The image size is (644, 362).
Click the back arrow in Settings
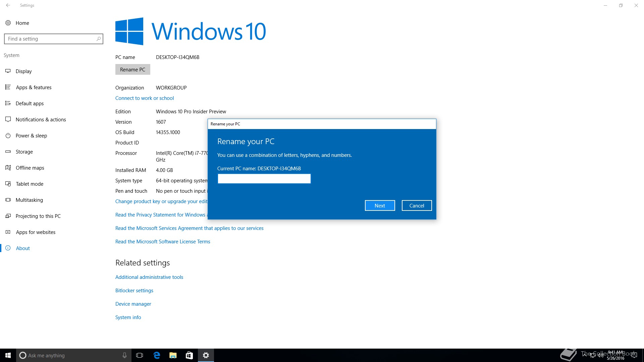8,5
